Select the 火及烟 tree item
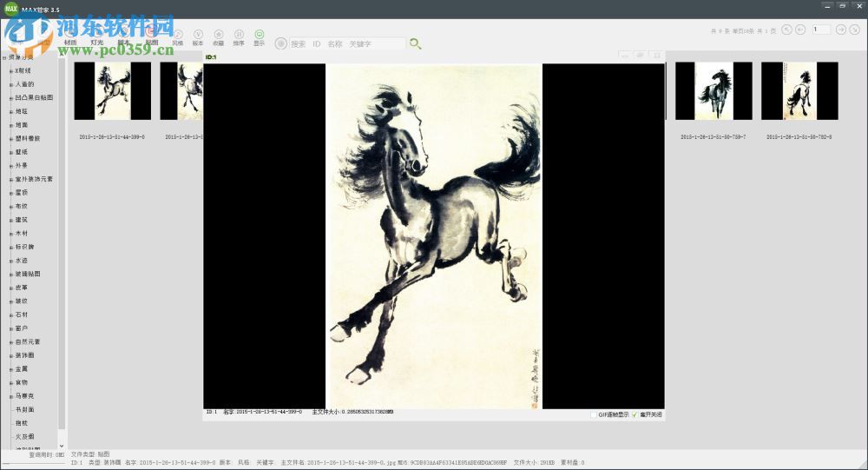This screenshot has height=470, width=868. coord(24,437)
